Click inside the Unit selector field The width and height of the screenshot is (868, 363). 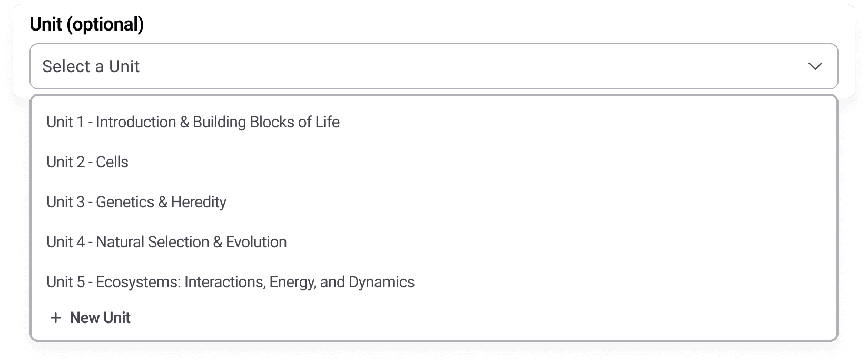click(369, 66)
